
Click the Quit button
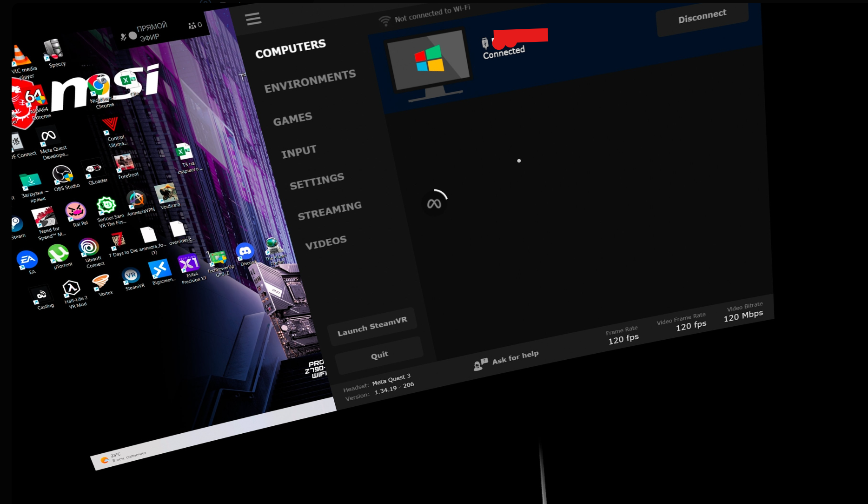click(379, 356)
